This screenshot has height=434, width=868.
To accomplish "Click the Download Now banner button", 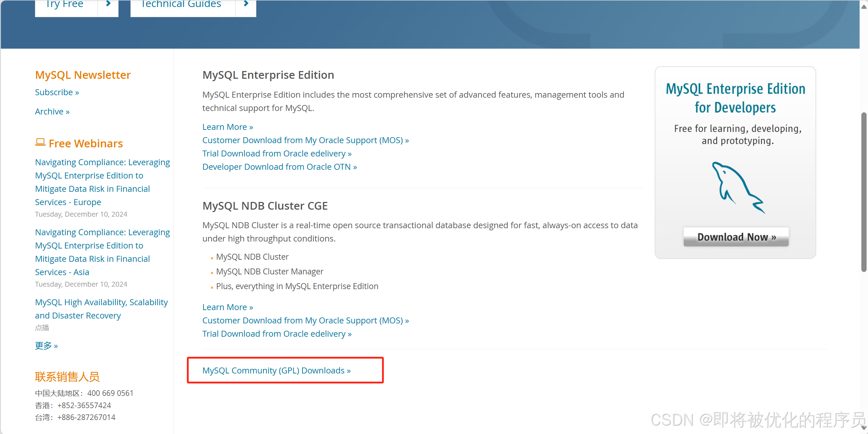I will point(735,237).
